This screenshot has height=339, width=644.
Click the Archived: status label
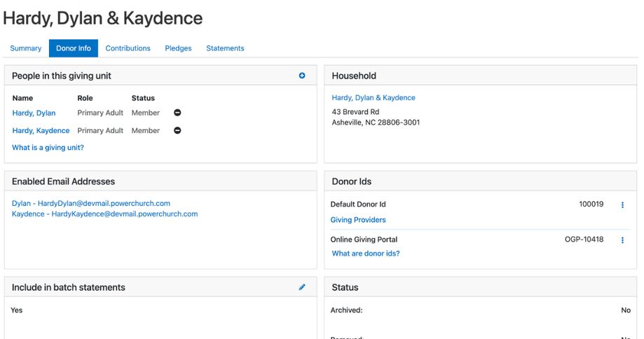[x=346, y=310]
